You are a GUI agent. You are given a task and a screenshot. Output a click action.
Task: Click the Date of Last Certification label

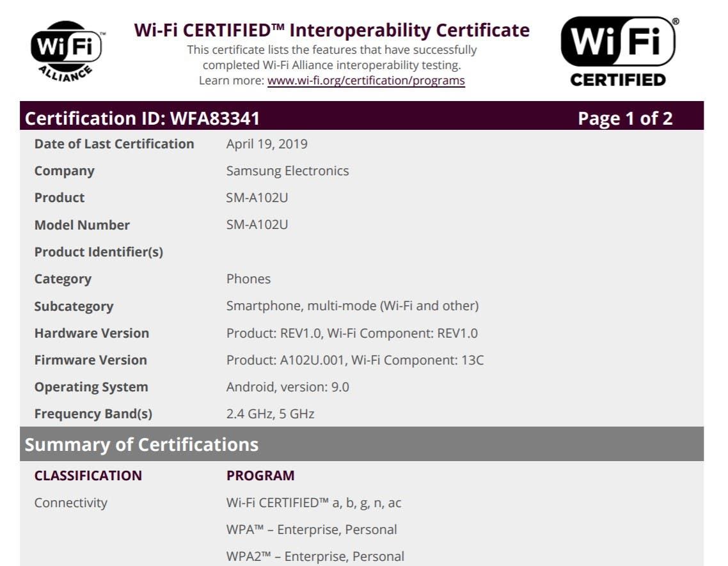click(x=115, y=144)
